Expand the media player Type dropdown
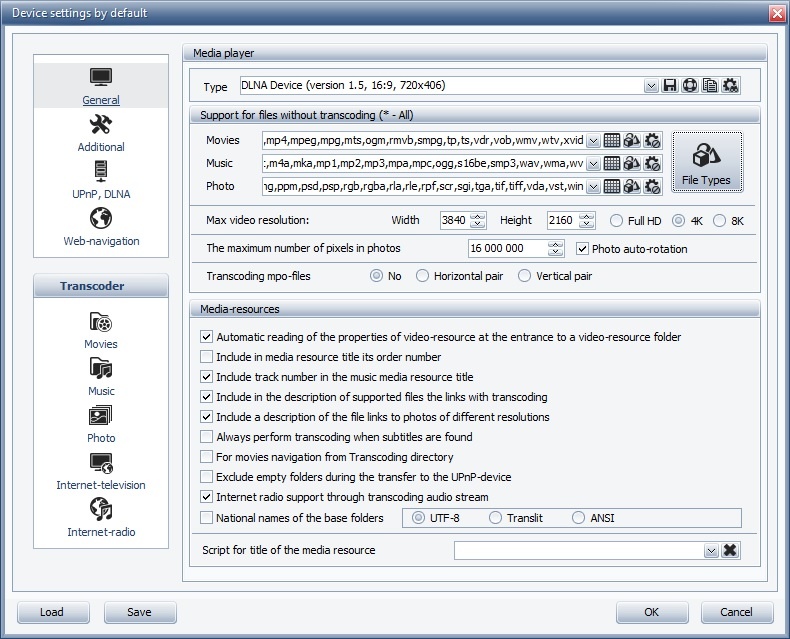Image resolution: width=790 pixels, height=639 pixels. coord(651,86)
